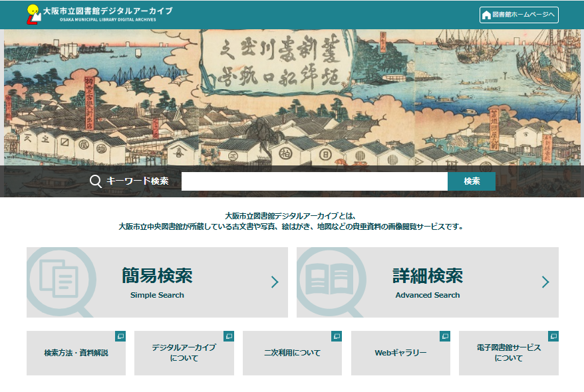Click the documents magnifier icon in 簡易検索
Screen dimensions: 584x392
(61, 282)
